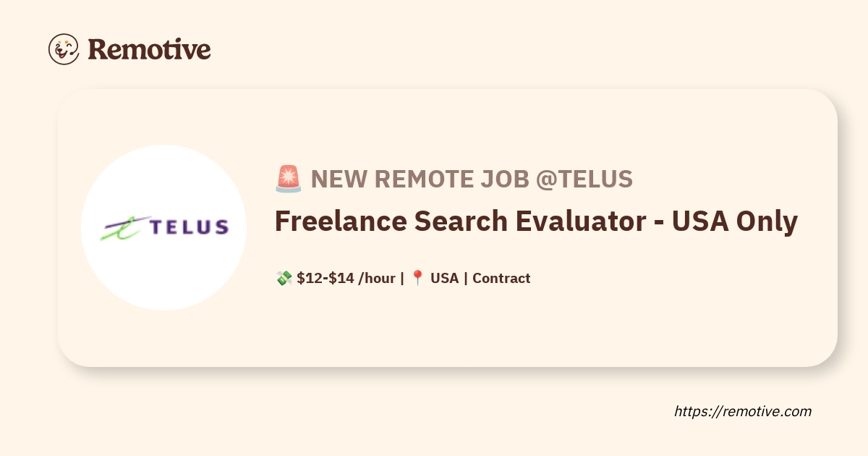Click the @TELUS company mention
The image size is (868, 456).
pos(584,179)
